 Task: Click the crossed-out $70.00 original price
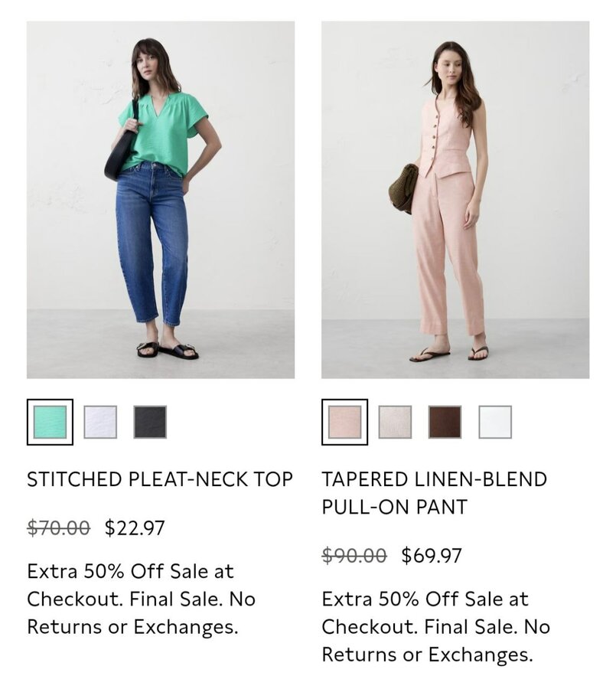58,527
